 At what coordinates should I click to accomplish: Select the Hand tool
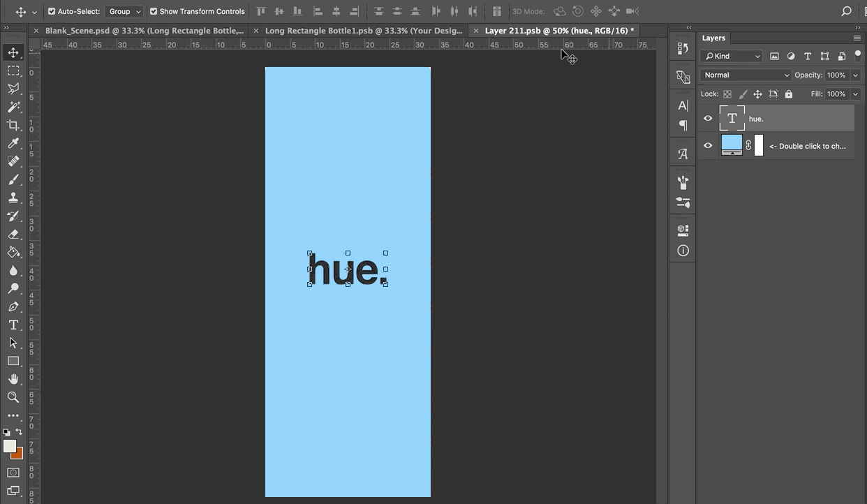coord(13,379)
